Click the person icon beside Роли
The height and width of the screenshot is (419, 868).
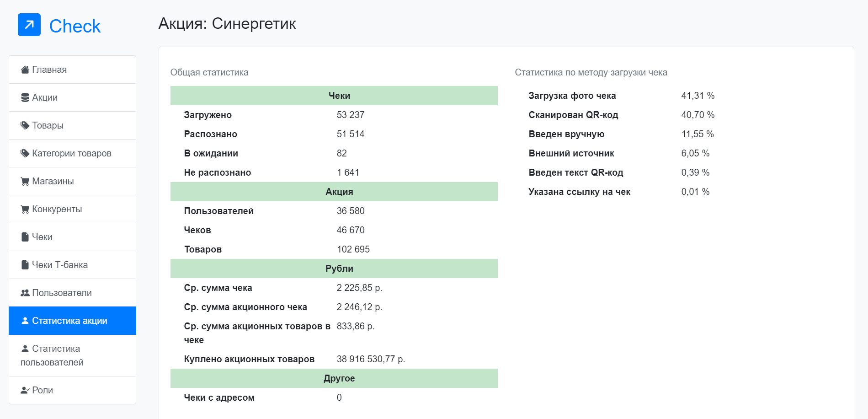(x=25, y=390)
